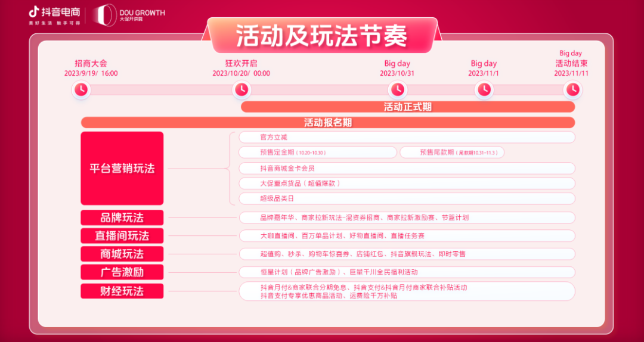Screen dimensions: 644x342
Task: Click the 平台营销玩法 block
Action: click(122, 169)
